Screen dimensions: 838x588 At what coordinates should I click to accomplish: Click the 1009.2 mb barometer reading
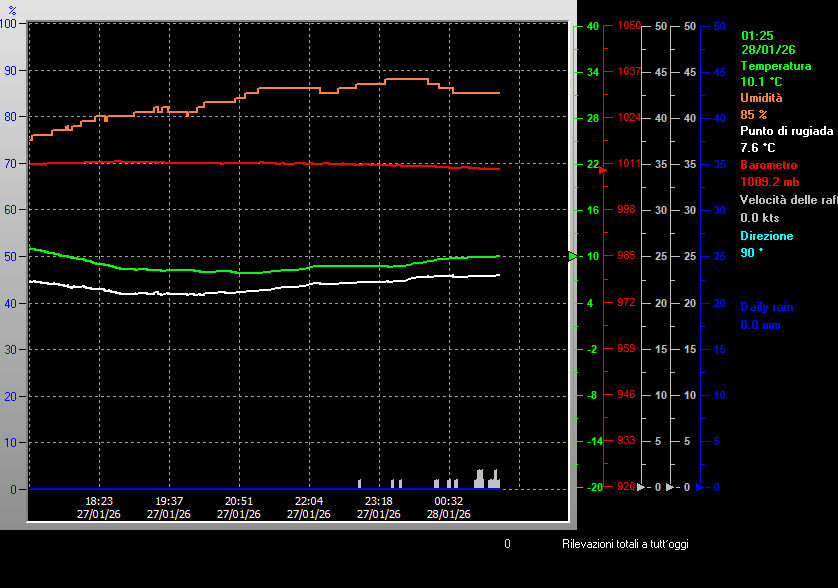[769, 182]
